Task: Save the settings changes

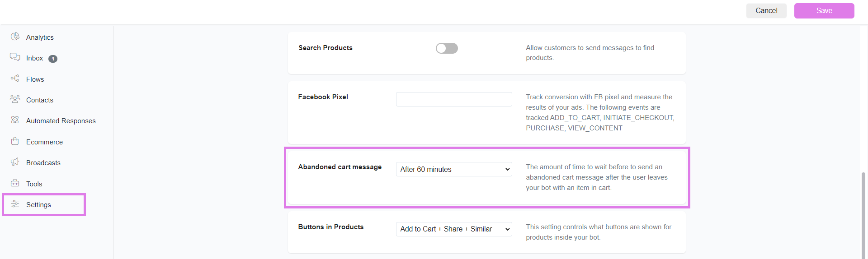Action: (x=824, y=11)
